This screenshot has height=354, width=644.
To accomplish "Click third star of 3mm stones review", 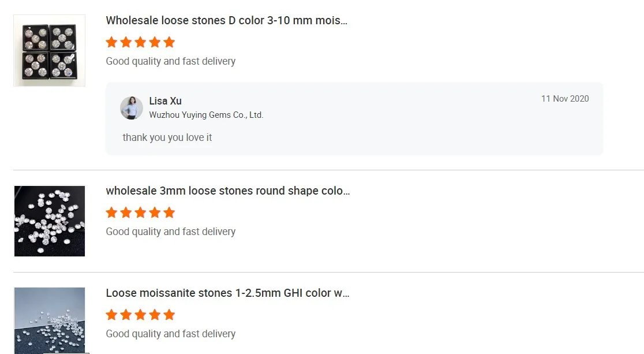I will [x=140, y=213].
